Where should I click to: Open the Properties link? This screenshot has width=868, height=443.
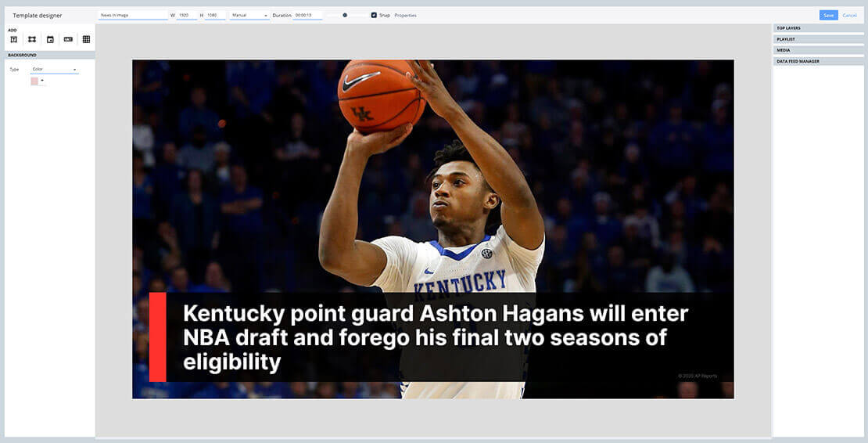click(405, 16)
